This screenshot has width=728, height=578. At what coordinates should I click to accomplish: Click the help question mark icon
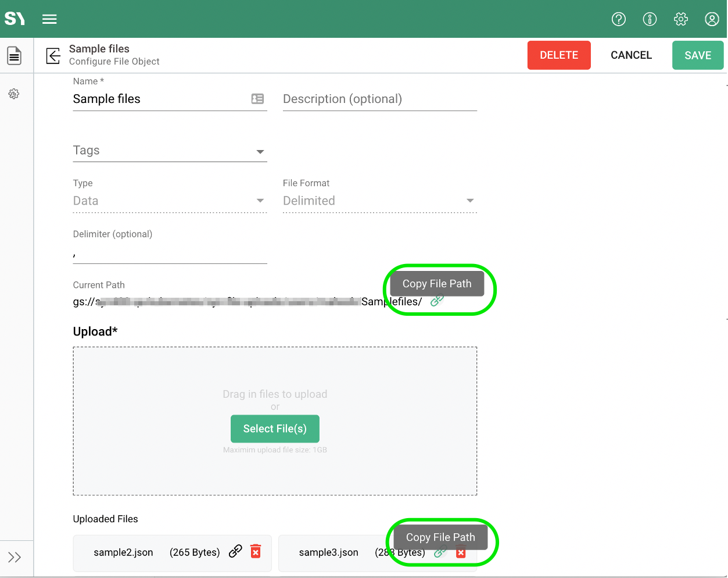coord(619,19)
